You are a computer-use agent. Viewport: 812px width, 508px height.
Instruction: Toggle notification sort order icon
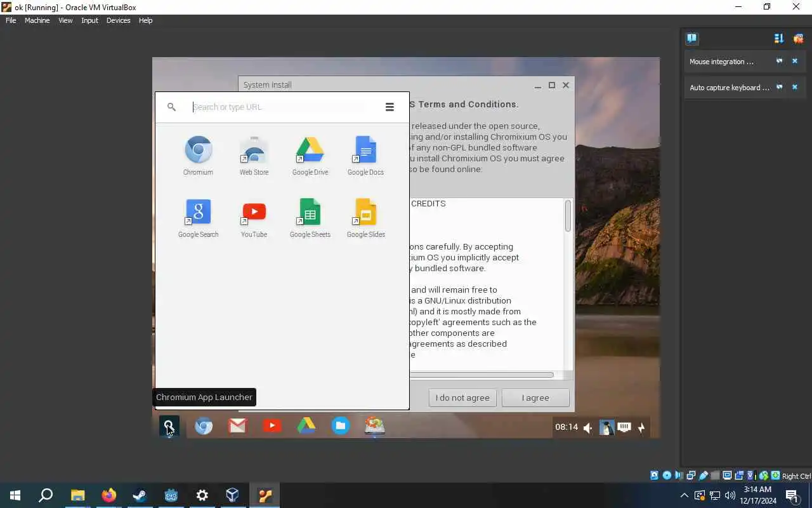(779, 39)
